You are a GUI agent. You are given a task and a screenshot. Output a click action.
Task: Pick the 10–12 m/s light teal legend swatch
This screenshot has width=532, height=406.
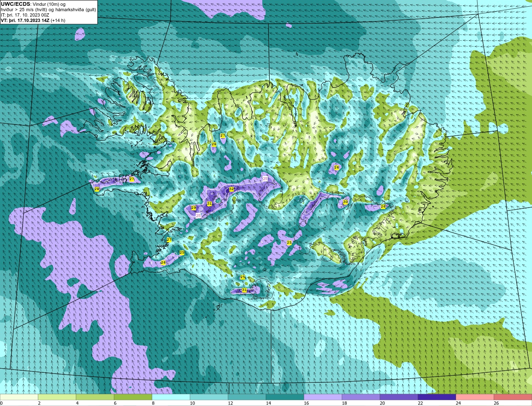209,397
